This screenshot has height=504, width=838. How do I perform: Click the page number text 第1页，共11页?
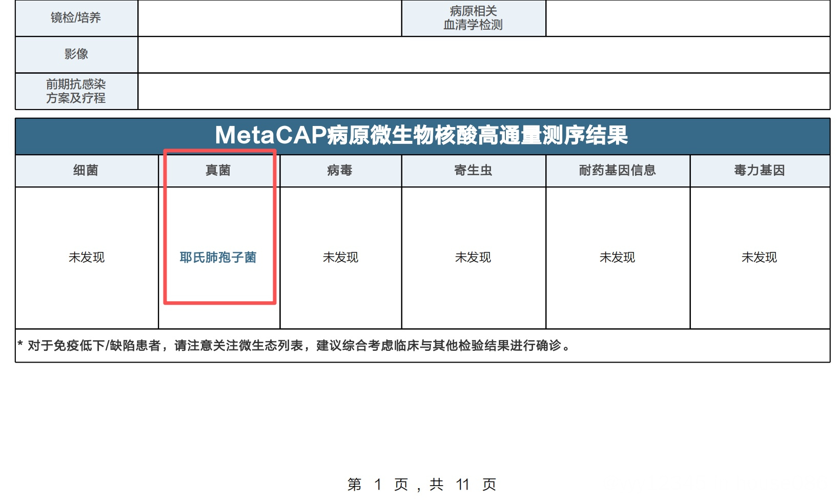point(421,484)
